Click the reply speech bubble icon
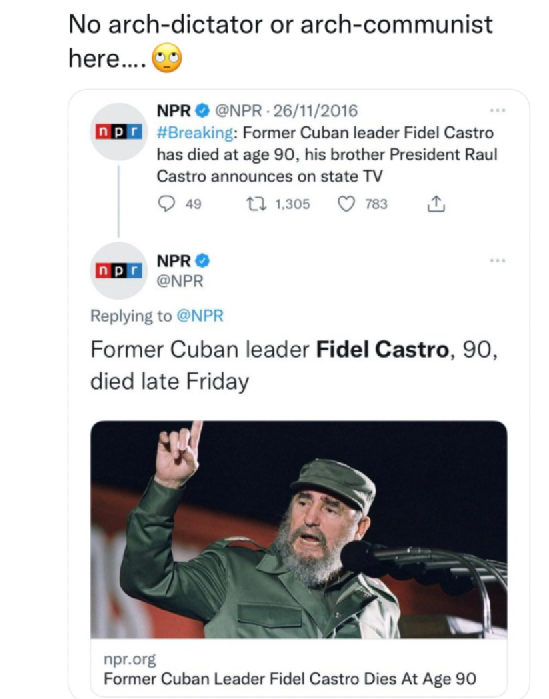 point(166,204)
